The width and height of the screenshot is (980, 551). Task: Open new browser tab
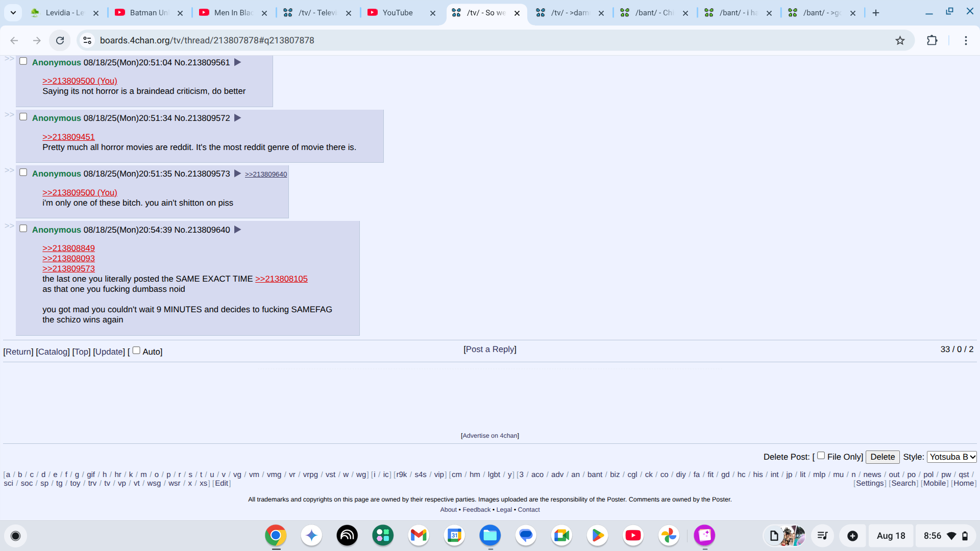[x=876, y=13]
